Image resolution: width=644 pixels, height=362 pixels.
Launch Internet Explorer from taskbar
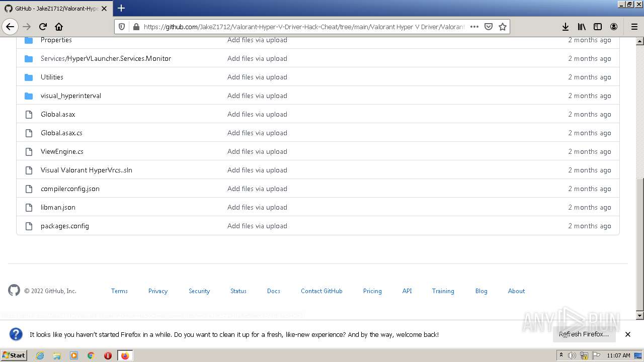tap(40, 355)
